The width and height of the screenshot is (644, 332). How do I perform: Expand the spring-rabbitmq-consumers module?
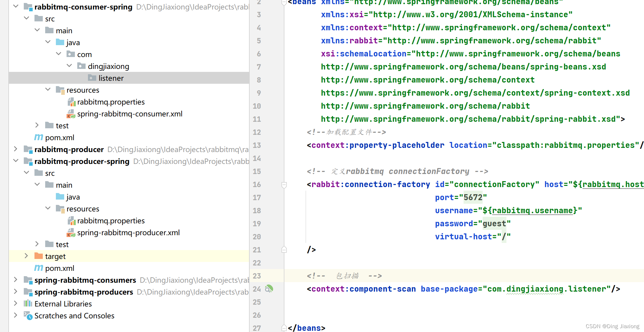pos(16,279)
